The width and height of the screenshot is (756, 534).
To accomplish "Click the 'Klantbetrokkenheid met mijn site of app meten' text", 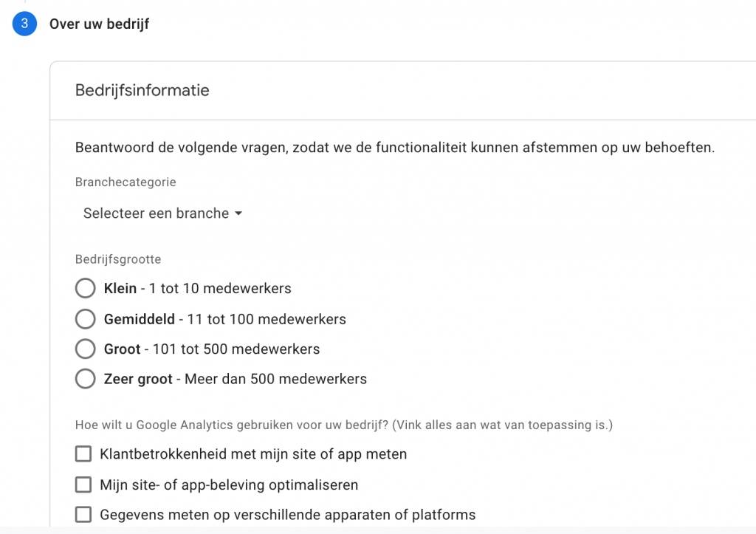I will [x=253, y=454].
